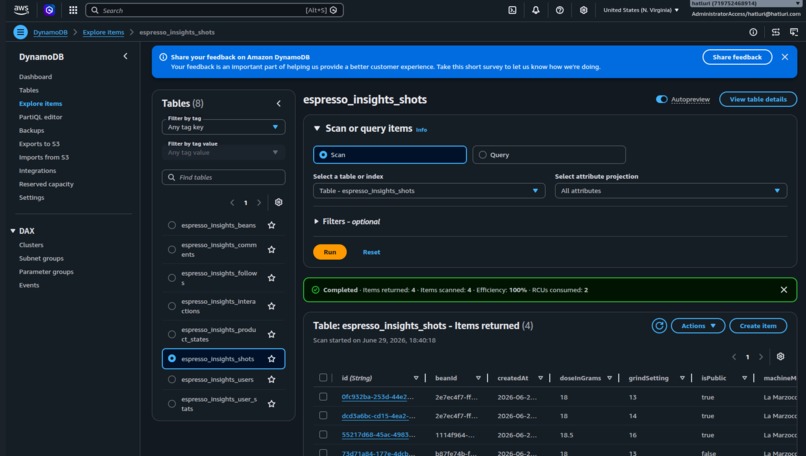
Task: Favorite the espresso_insights_user_stats table
Action: point(271,404)
